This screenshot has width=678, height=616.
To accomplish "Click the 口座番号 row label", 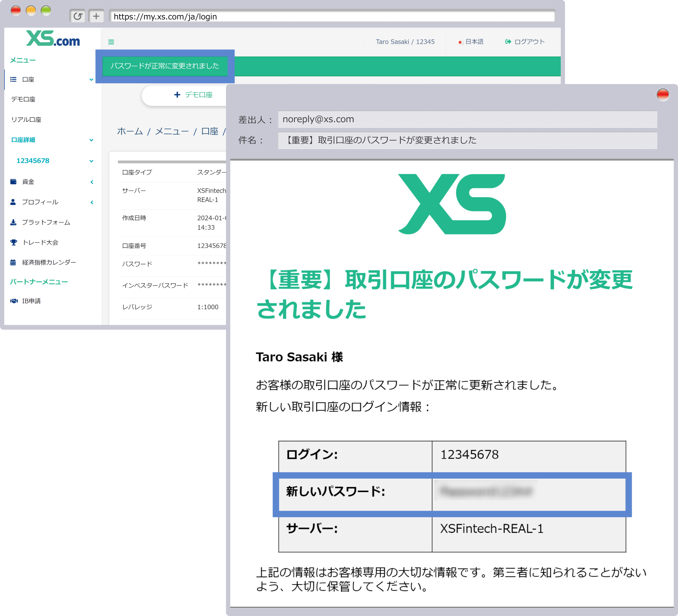I will click(134, 246).
